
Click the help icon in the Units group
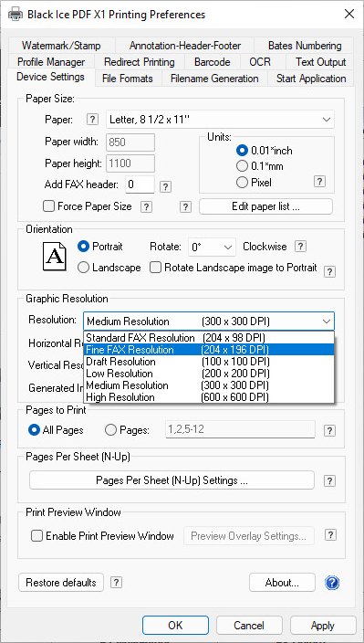pyautogui.click(x=320, y=182)
